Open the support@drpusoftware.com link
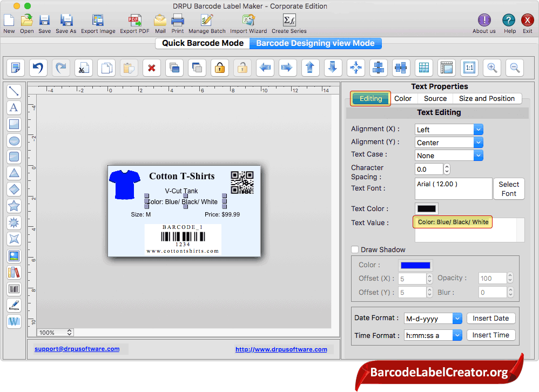 pos(77,349)
